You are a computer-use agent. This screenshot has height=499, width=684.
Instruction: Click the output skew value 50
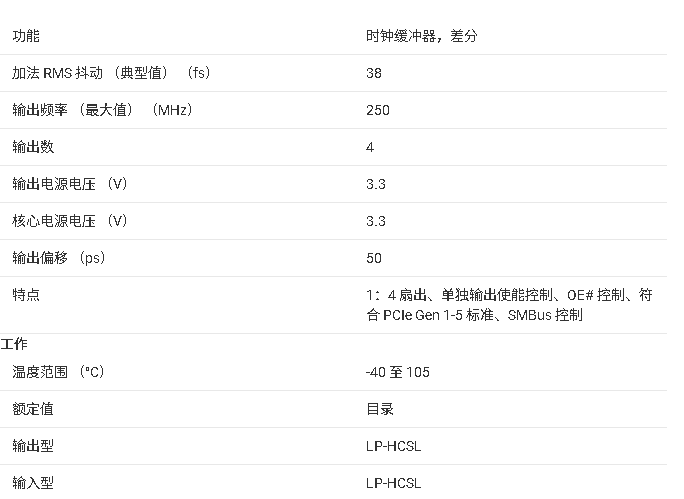tap(374, 258)
